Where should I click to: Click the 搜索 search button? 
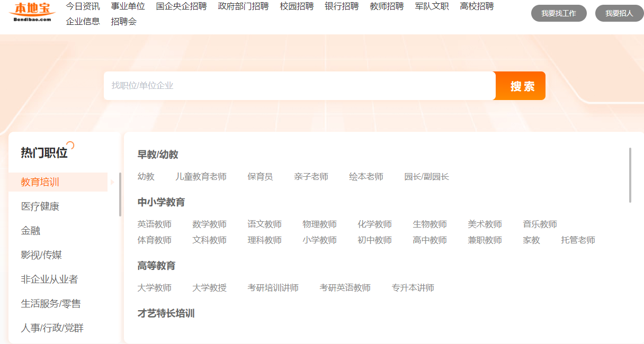tap(520, 85)
